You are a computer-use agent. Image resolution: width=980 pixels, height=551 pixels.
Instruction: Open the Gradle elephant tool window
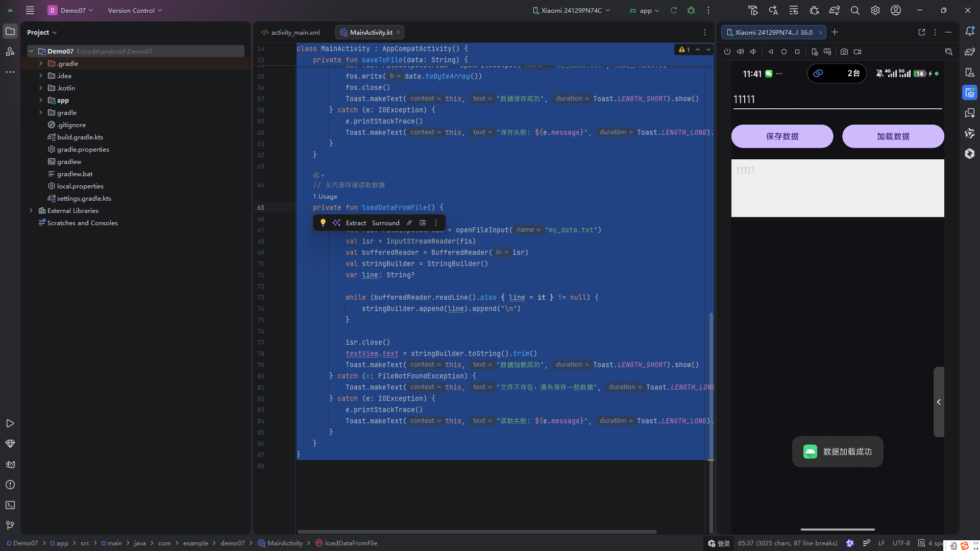pos(970,52)
